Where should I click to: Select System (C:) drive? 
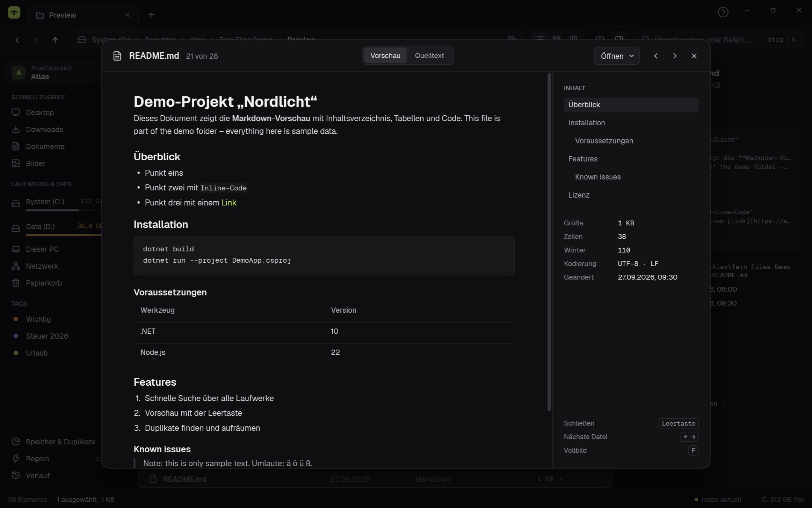point(54,204)
